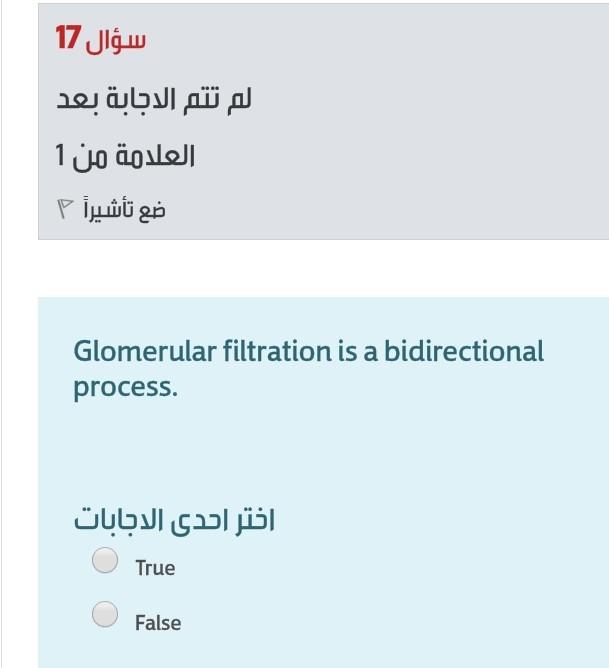Image resolution: width=609 pixels, height=668 pixels.
Task: Choose the True answer label
Action: (155, 568)
